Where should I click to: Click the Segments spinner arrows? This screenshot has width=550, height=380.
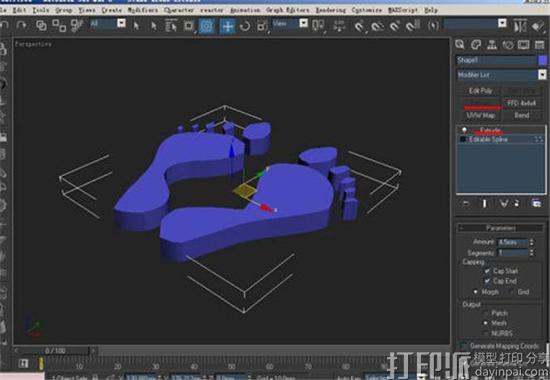532,253
